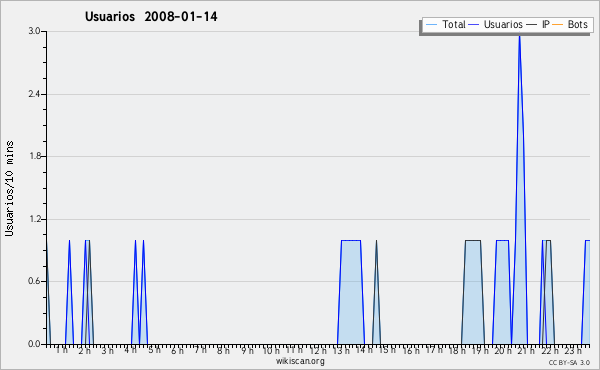The height and width of the screenshot is (370, 600).
Task: Click the '11 h' x-axis label
Action: pyautogui.click(x=294, y=350)
